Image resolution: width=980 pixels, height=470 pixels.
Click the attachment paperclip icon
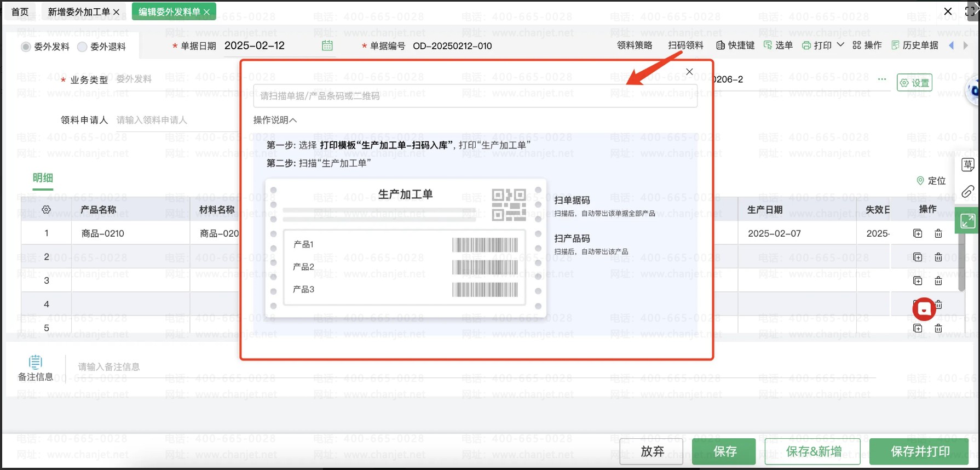pyautogui.click(x=967, y=191)
